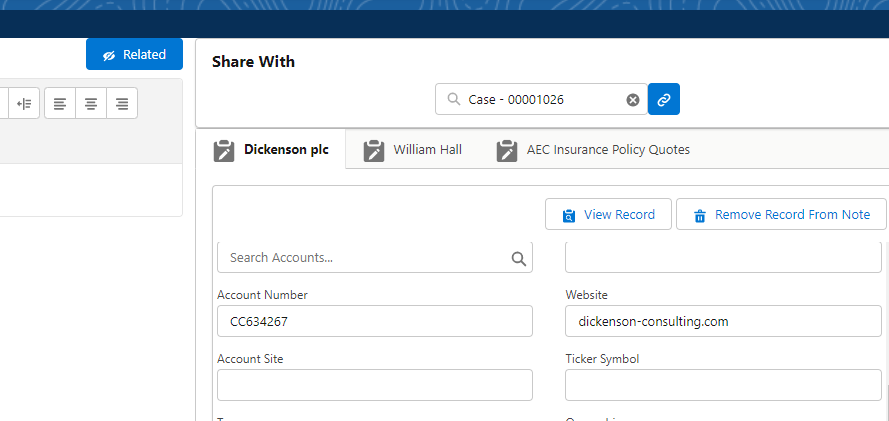Switch to the Dickenson plc tab
Viewport: 889px width, 421px height.
point(271,150)
